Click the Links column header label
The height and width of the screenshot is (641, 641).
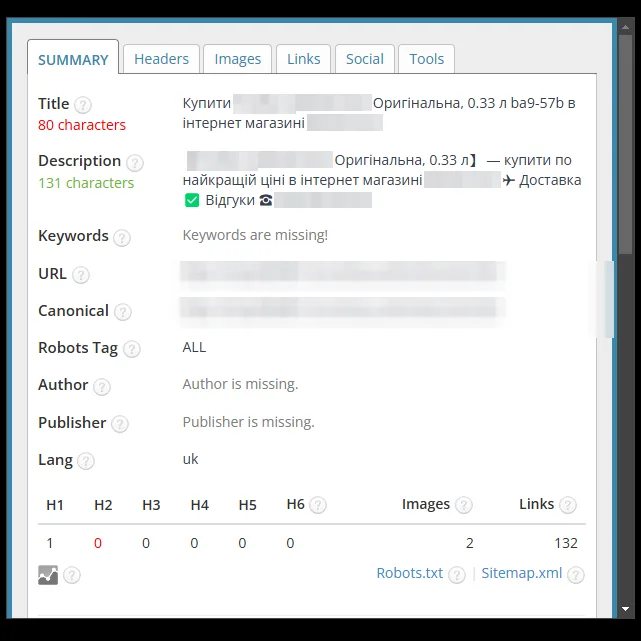[536, 504]
